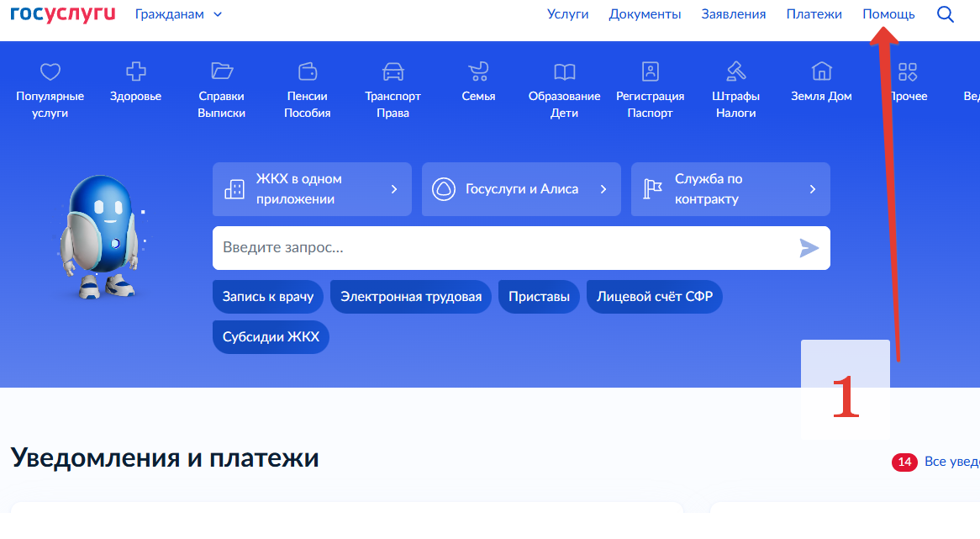This screenshot has width=980, height=539.
Task: Focus the Введите запрос search field
Action: (521, 248)
